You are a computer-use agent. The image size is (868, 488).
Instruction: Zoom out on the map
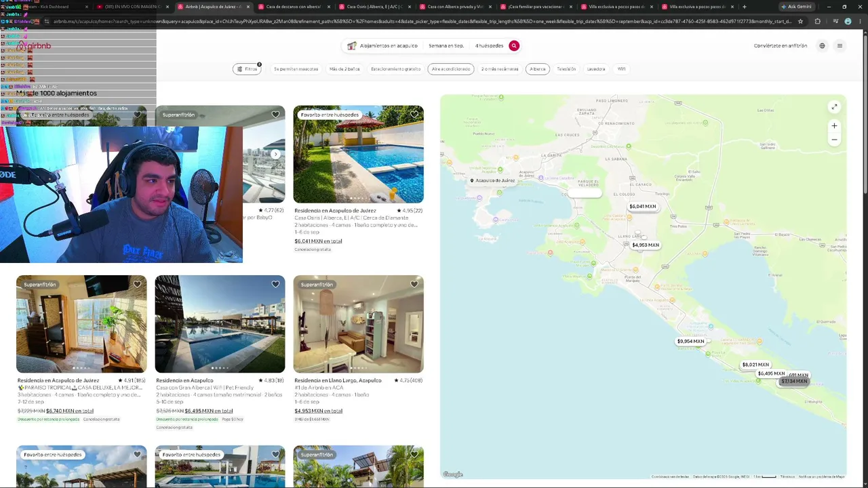pyautogui.click(x=834, y=140)
